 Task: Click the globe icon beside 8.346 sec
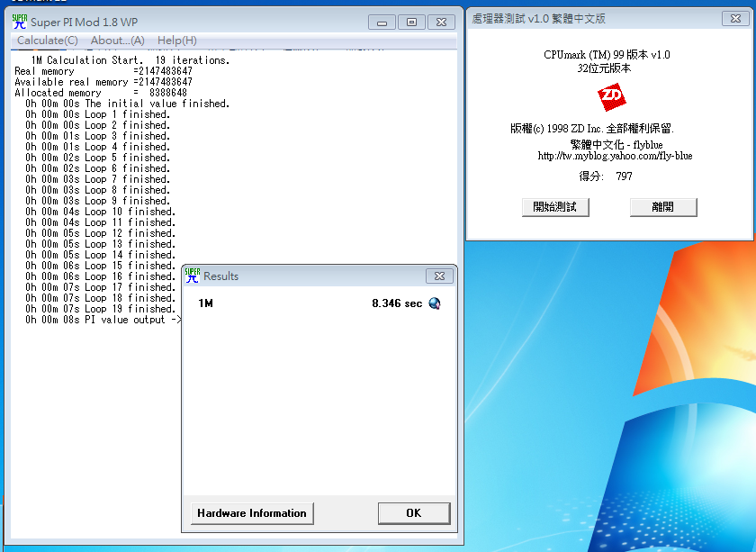pyautogui.click(x=435, y=303)
